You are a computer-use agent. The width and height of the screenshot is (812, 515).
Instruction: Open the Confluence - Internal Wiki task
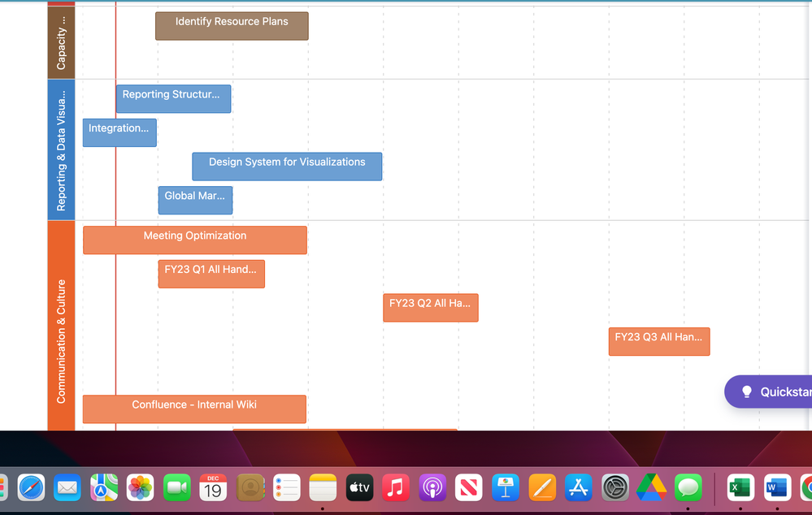(x=193, y=409)
